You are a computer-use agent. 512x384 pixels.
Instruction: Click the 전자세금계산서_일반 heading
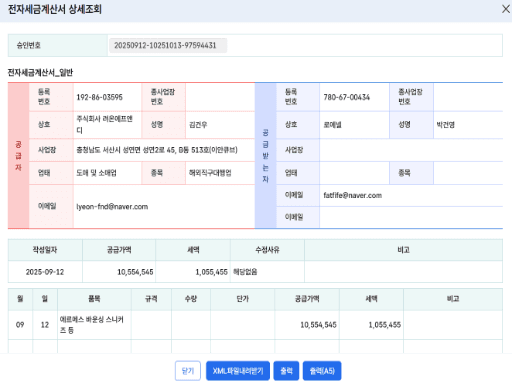(x=40, y=72)
